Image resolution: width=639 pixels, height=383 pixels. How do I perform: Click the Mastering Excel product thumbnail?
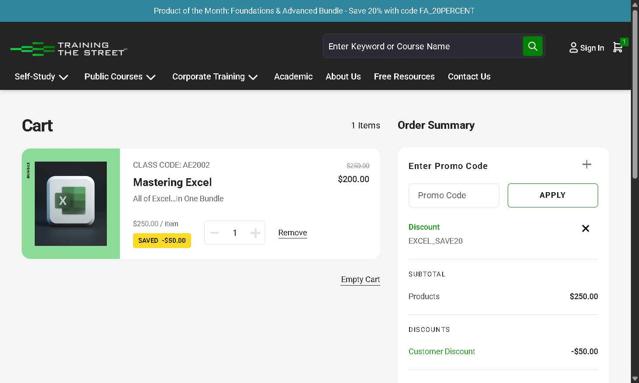(71, 204)
